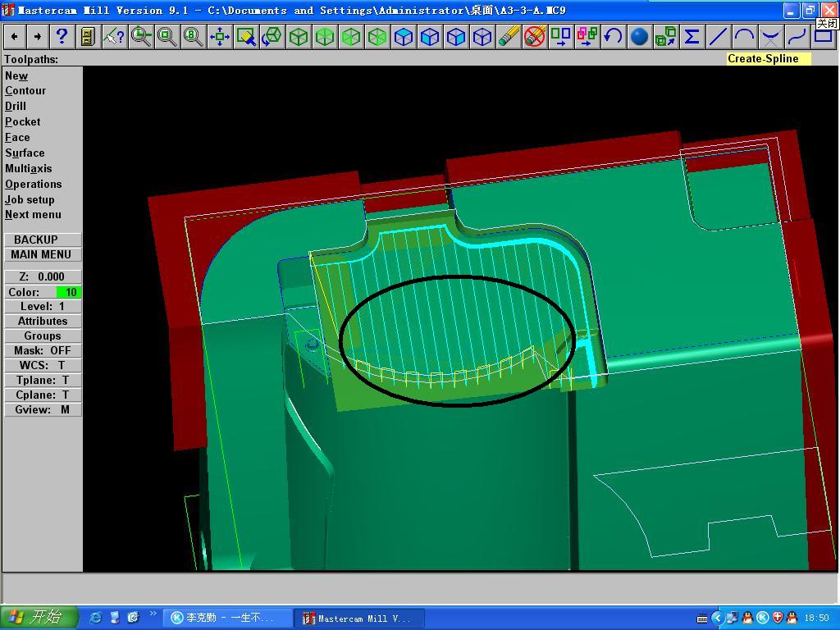Select the Create Spline curve icon
Image resolution: width=840 pixels, height=630 pixels.
[797, 36]
